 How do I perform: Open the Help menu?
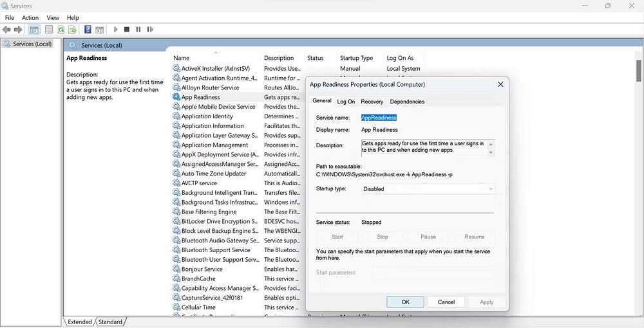coord(73,17)
